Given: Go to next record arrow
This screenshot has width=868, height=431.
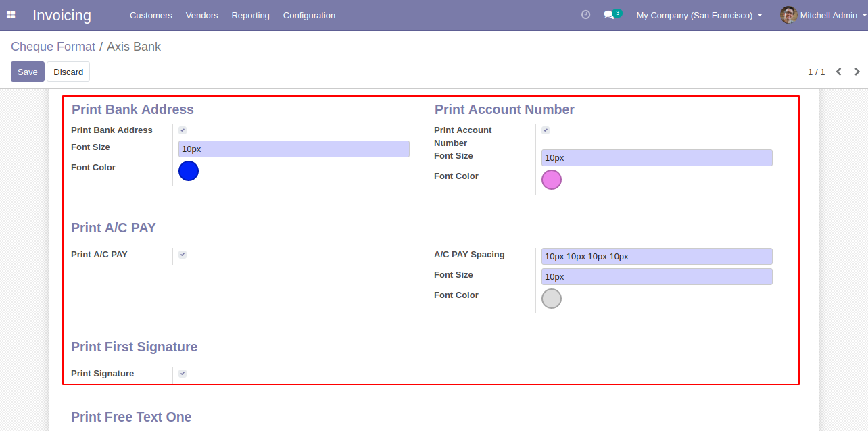Looking at the screenshot, I should 857,72.
